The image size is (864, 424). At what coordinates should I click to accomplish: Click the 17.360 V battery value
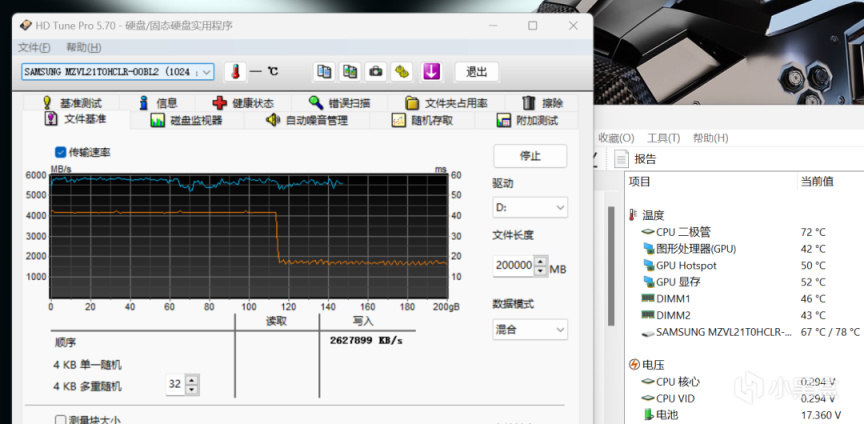820,415
